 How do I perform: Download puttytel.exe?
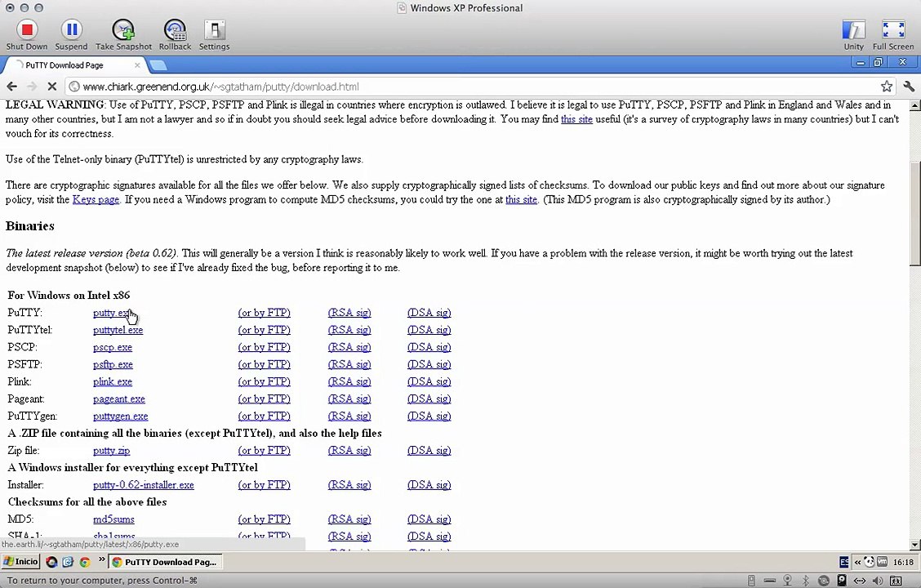point(118,330)
